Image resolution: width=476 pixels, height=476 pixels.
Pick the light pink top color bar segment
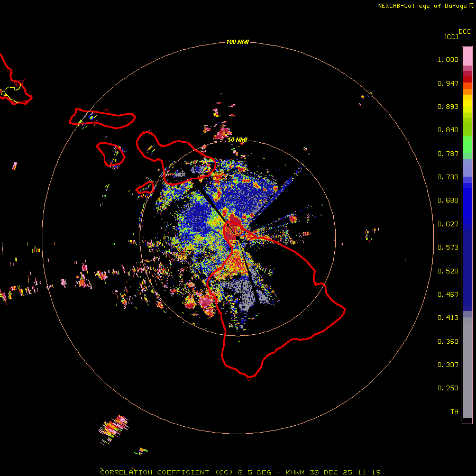(467, 57)
